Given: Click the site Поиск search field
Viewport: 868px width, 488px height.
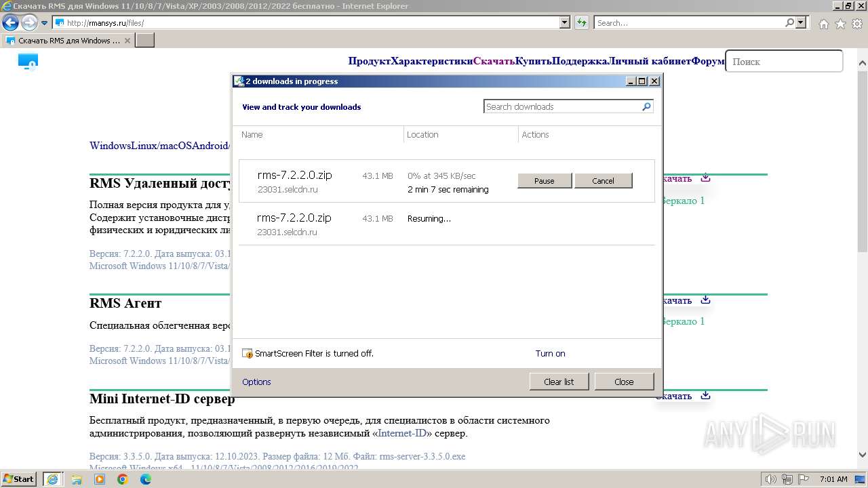Looking at the screenshot, I should coord(784,61).
